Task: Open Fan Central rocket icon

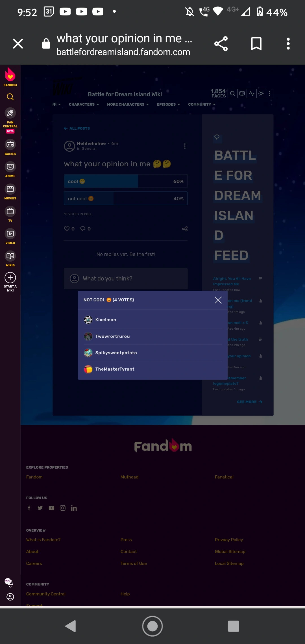Action: click(x=10, y=113)
